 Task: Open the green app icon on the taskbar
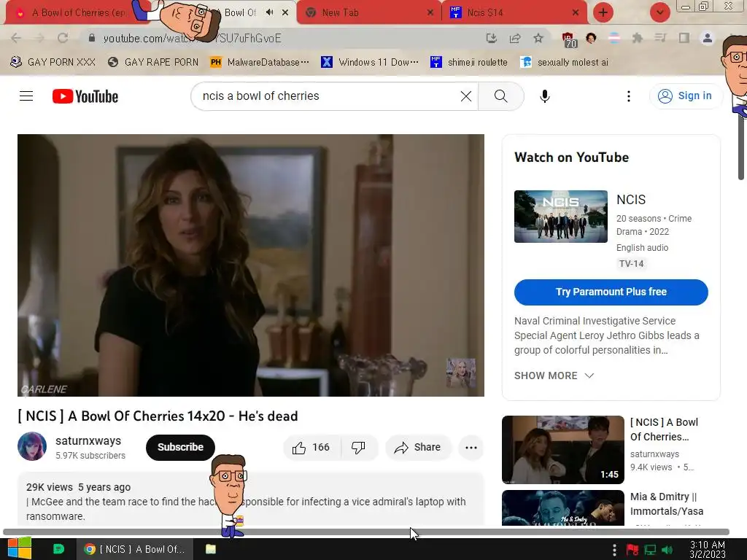pyautogui.click(x=58, y=549)
